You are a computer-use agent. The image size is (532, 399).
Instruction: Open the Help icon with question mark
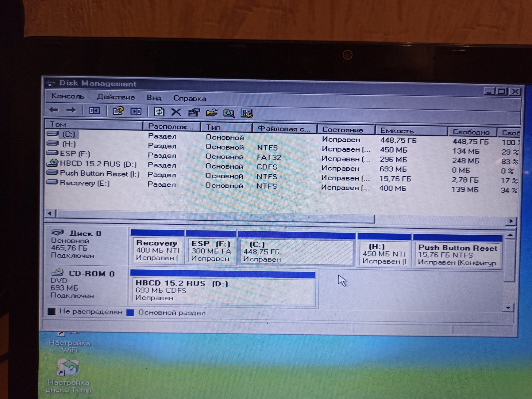click(118, 111)
